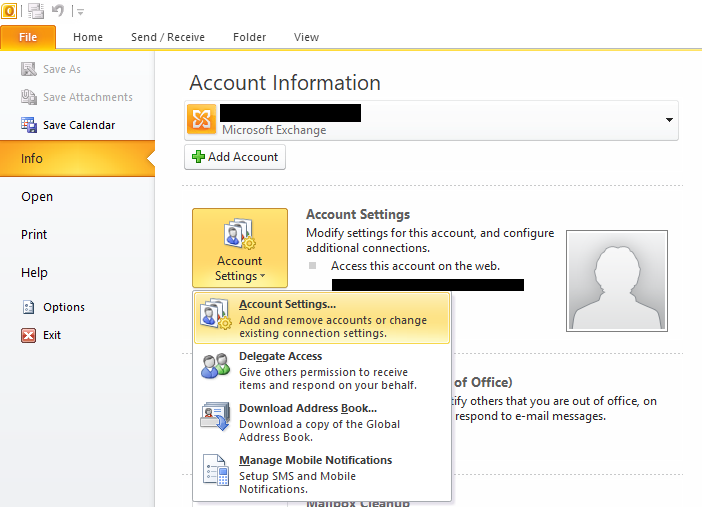
Task: Switch to the Home ribbon tab
Action: [x=88, y=37]
